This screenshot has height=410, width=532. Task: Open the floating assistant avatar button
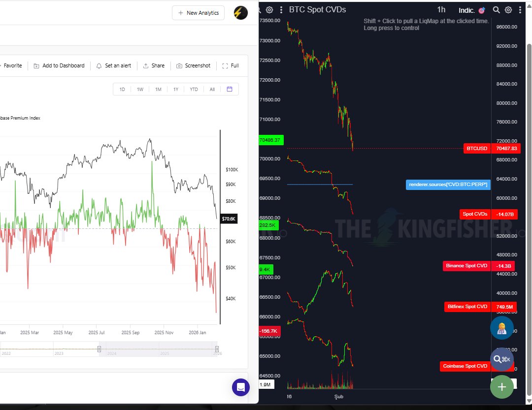point(502,328)
